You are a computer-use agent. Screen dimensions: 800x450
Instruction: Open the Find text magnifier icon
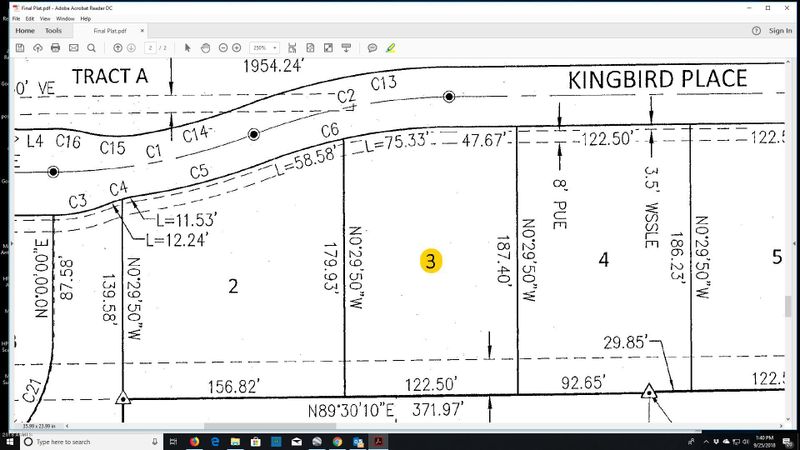(x=91, y=48)
